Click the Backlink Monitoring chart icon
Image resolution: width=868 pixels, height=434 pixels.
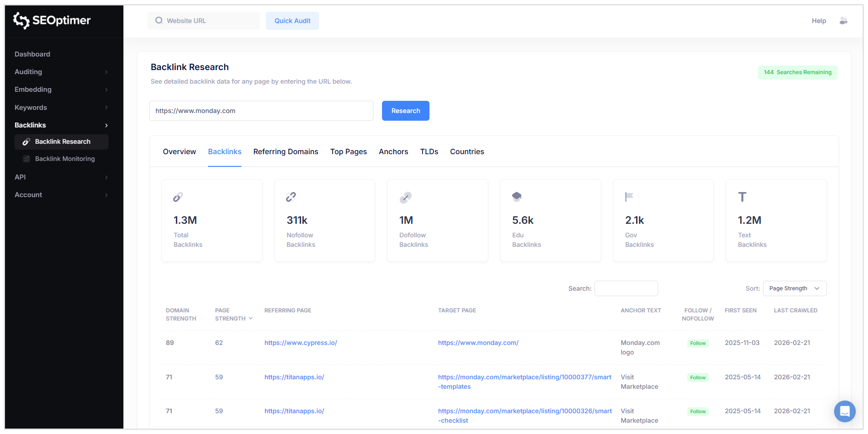pyautogui.click(x=26, y=159)
